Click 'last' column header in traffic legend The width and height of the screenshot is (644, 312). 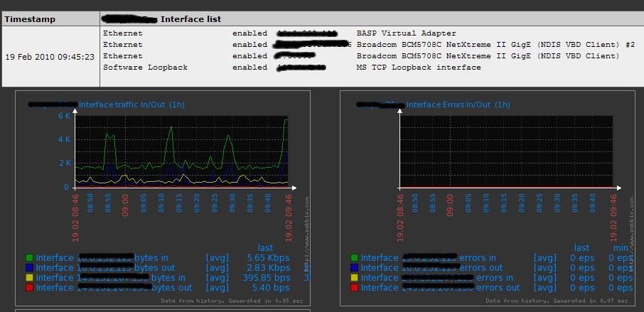(265, 248)
